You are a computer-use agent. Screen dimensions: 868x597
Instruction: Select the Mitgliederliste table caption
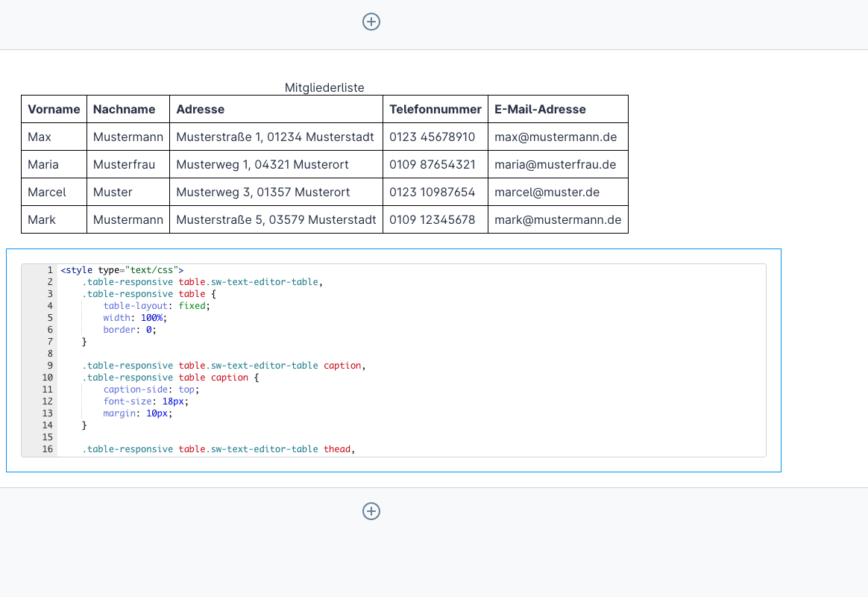324,88
